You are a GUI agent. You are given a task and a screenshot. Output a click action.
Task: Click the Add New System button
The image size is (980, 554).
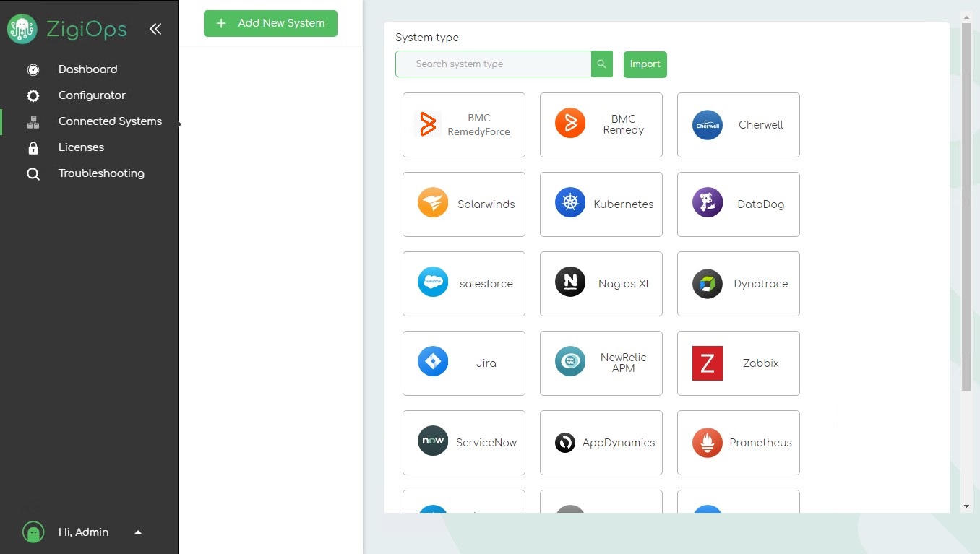[x=270, y=23]
